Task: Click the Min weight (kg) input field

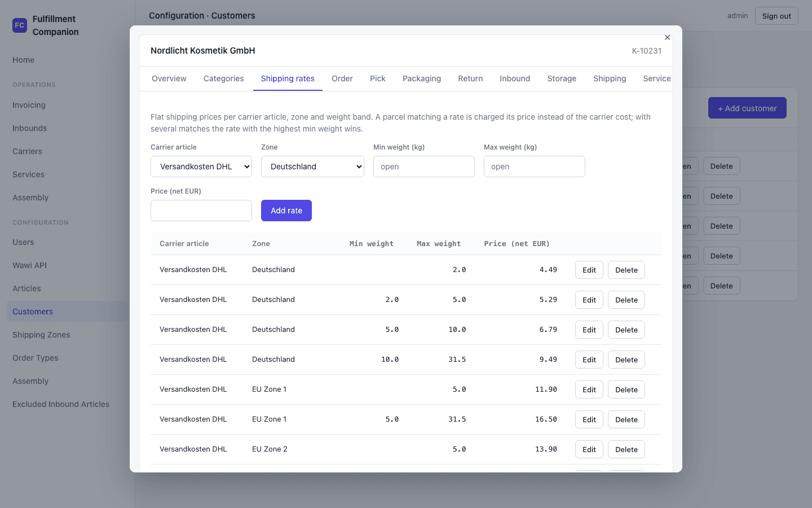Action: coord(424,167)
